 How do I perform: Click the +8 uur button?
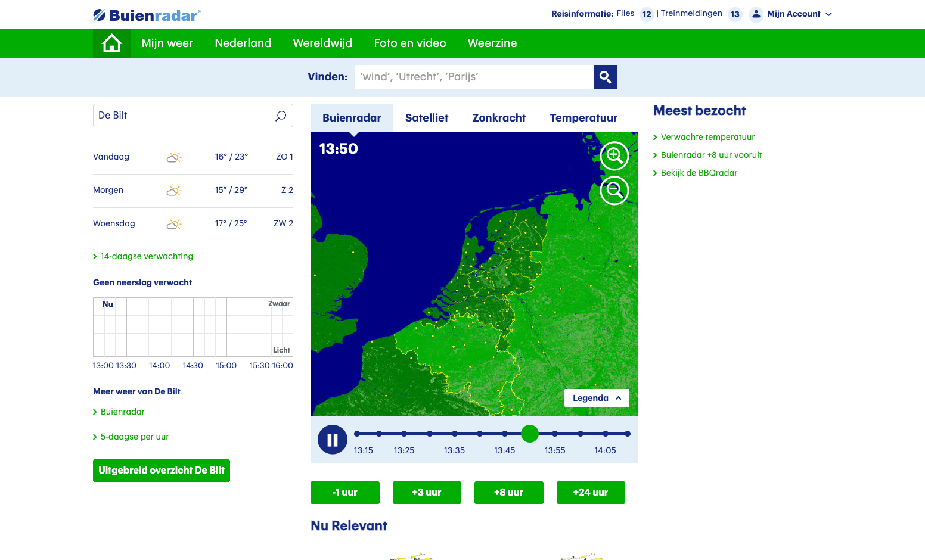click(x=509, y=493)
